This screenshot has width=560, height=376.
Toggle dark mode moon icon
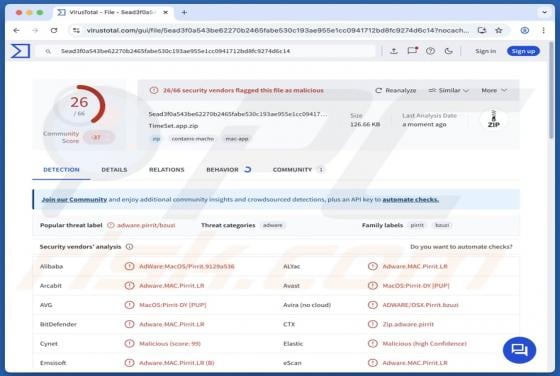[x=448, y=51]
